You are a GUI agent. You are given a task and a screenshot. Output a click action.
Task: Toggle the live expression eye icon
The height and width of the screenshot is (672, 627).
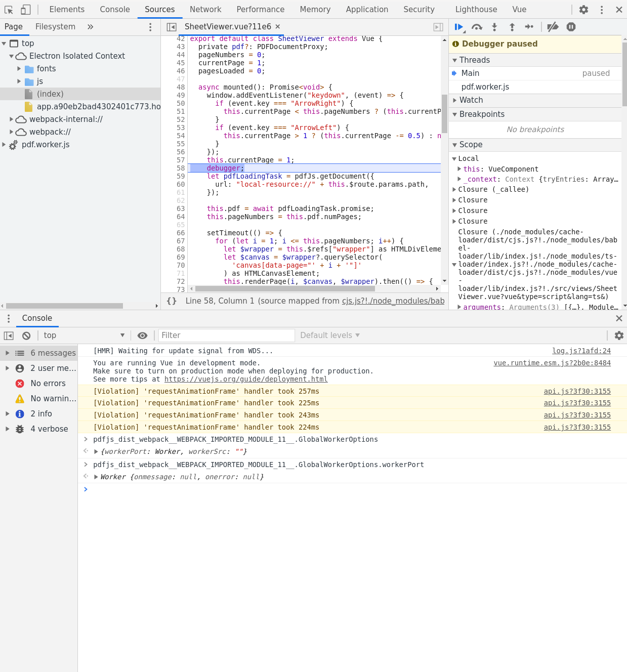point(142,335)
